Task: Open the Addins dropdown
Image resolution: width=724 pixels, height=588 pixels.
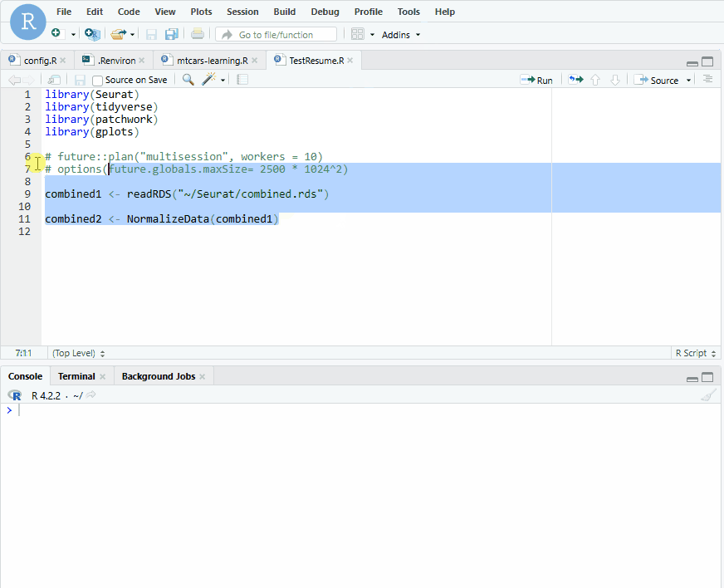Action: (399, 34)
